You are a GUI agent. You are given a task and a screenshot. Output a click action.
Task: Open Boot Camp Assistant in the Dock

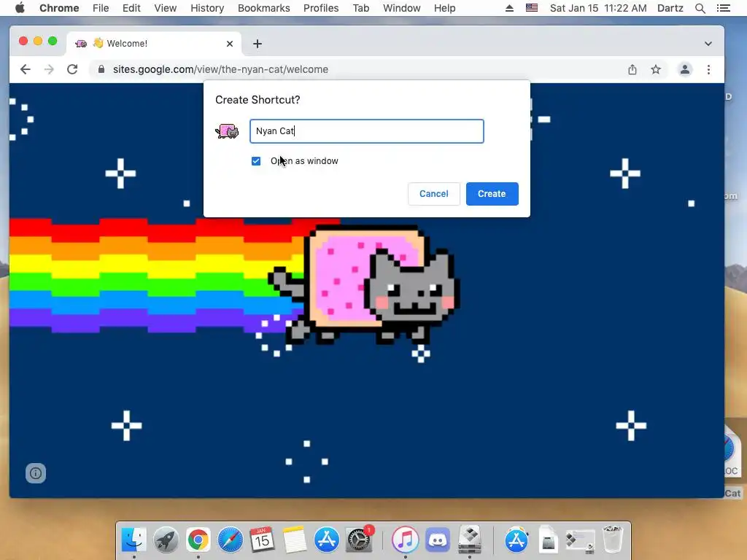(x=470, y=540)
